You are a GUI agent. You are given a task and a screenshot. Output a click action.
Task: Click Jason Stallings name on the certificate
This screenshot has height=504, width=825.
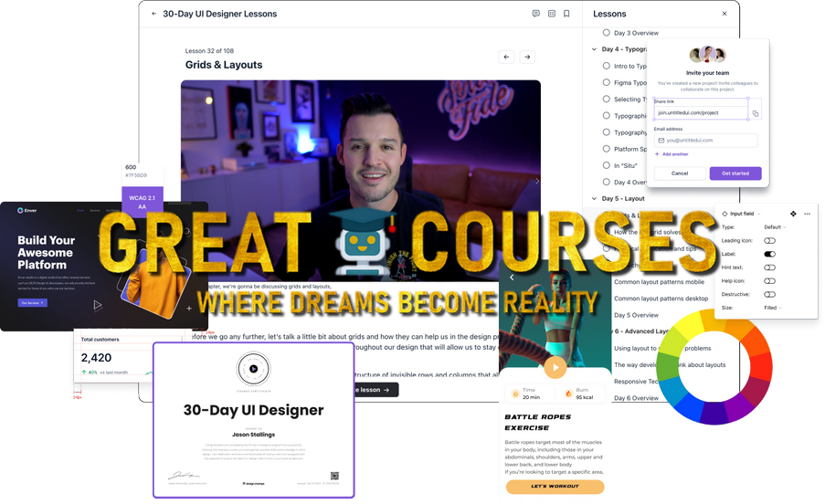point(254,435)
